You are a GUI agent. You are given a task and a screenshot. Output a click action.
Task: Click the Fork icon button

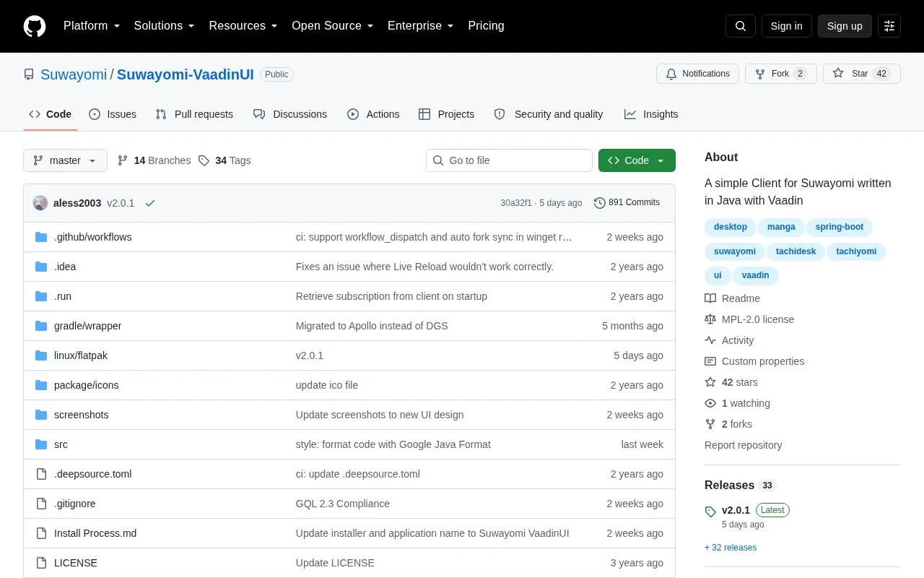tap(781, 74)
